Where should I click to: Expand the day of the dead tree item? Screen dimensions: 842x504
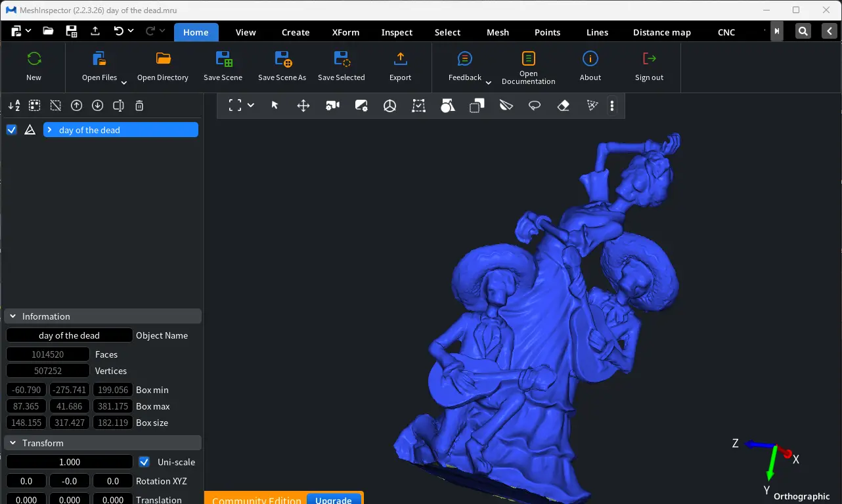click(x=49, y=130)
